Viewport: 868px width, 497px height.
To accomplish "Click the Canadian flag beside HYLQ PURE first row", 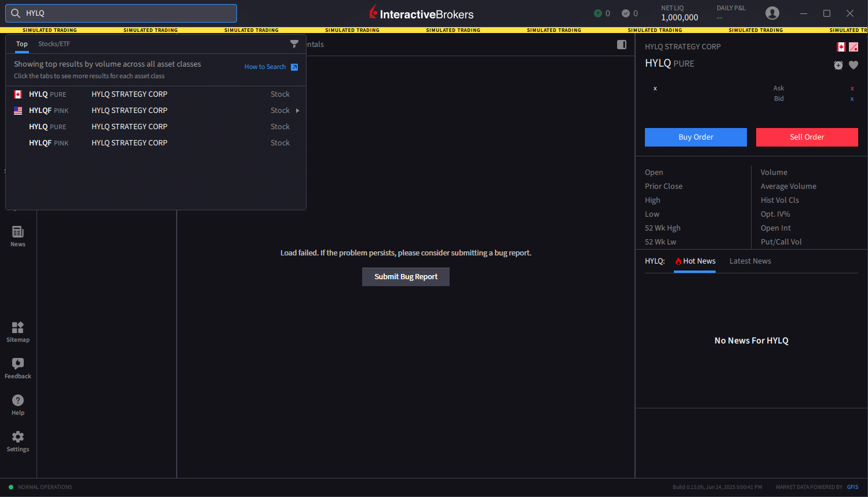I will [x=18, y=94].
